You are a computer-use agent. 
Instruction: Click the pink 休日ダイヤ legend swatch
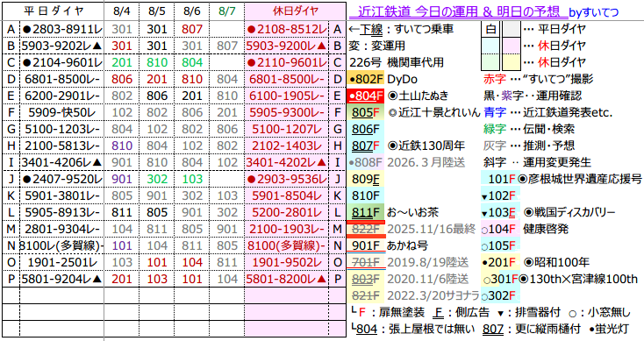point(512,46)
